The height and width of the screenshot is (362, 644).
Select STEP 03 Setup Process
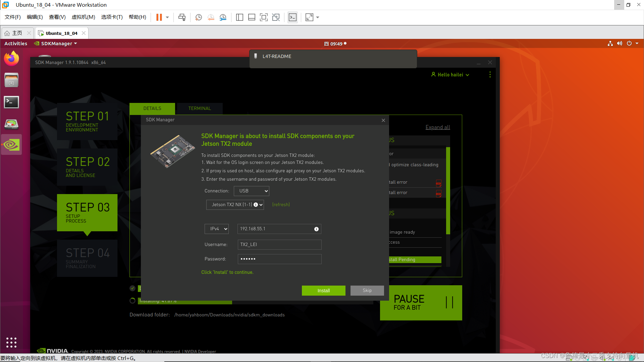[x=87, y=213]
